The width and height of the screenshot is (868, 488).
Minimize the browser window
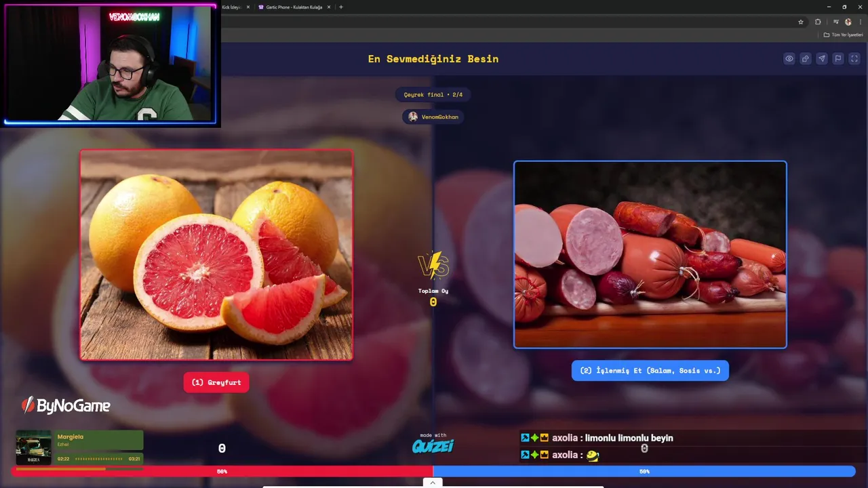pyautogui.click(x=829, y=7)
